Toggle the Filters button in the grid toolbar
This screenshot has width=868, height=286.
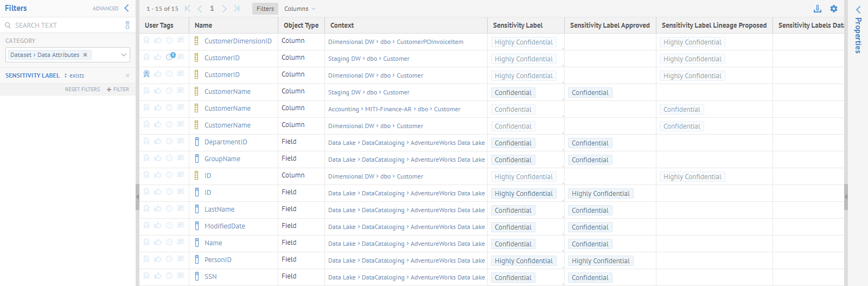pos(265,9)
